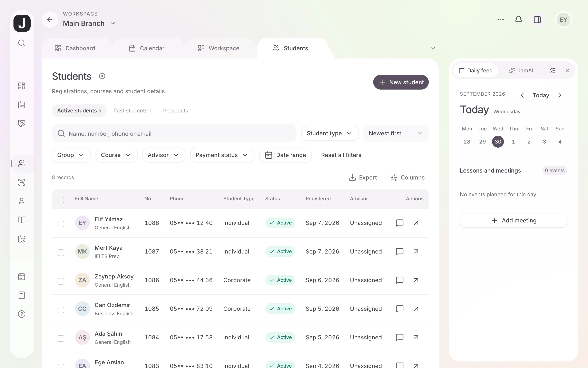Open message icon for Zeynep Aksoy
Viewport: 588px width, 368px height.
coord(400,280)
